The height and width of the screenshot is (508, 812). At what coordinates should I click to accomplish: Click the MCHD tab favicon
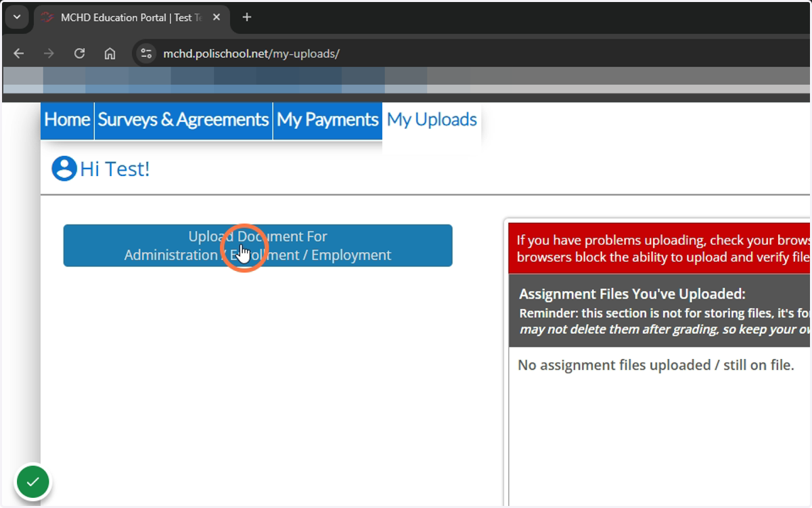[47, 18]
